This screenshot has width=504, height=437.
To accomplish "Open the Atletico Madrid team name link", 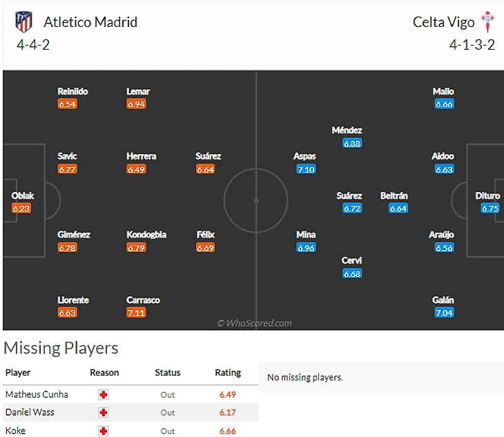I will [x=90, y=22].
